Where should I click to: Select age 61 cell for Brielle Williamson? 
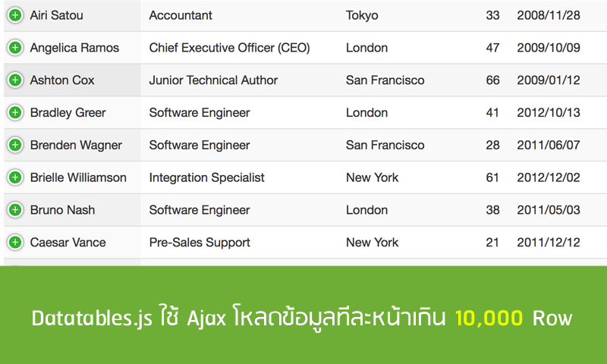[492, 177]
